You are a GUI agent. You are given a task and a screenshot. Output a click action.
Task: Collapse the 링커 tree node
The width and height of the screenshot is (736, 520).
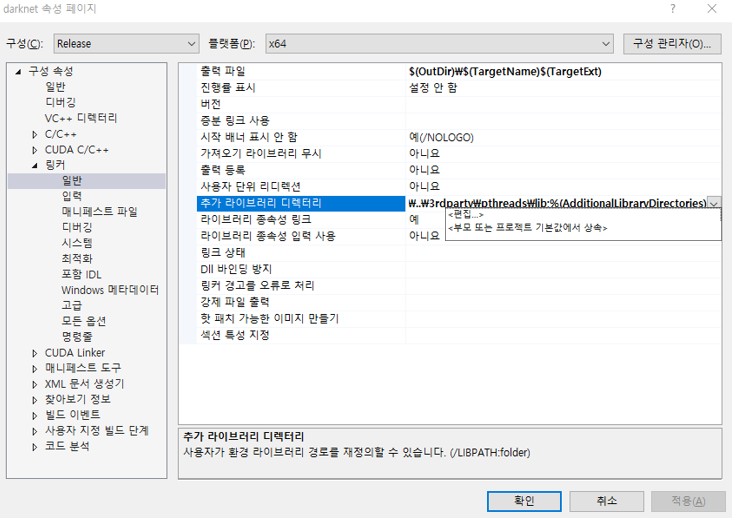coord(35,165)
